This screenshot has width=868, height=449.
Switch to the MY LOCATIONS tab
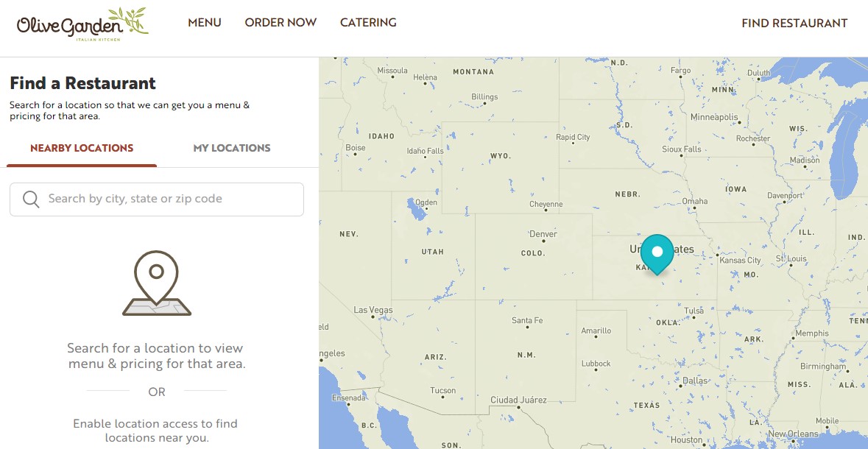pyautogui.click(x=232, y=148)
